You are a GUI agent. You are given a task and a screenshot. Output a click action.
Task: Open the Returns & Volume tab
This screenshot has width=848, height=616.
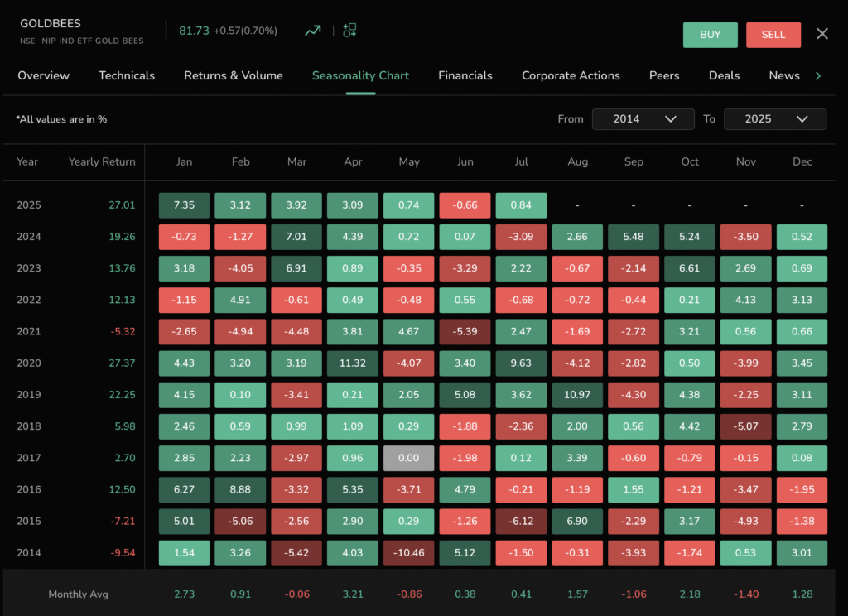[234, 75]
